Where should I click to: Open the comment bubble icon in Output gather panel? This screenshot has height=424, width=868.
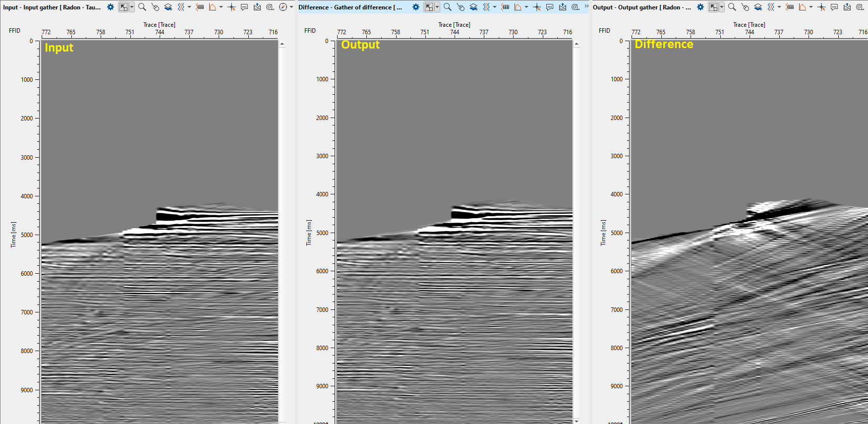click(x=834, y=7)
